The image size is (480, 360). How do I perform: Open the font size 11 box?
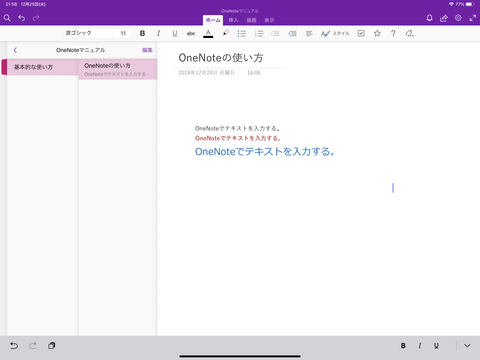click(x=123, y=33)
